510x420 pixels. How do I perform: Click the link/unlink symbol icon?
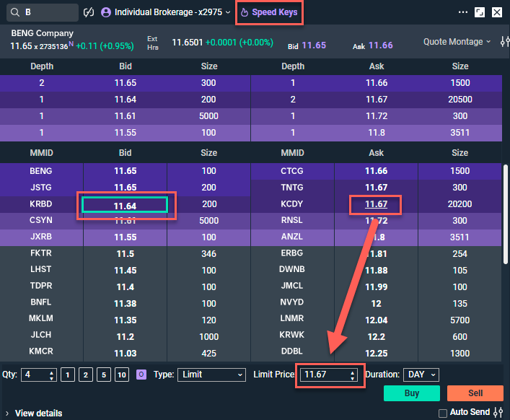(89, 12)
